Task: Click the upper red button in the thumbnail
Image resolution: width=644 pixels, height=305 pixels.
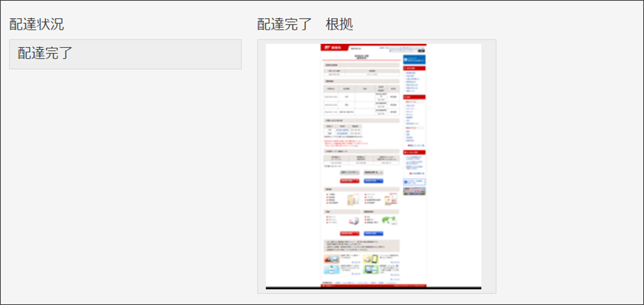Action: coord(350,181)
